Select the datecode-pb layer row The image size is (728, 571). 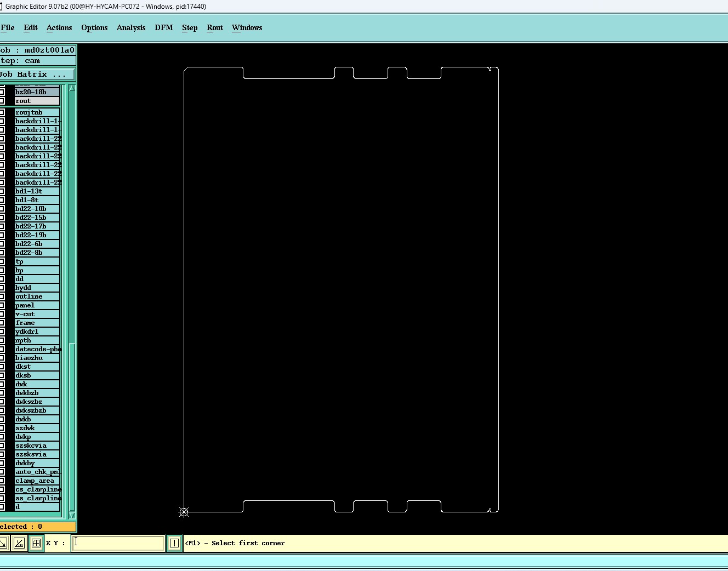[x=37, y=349]
